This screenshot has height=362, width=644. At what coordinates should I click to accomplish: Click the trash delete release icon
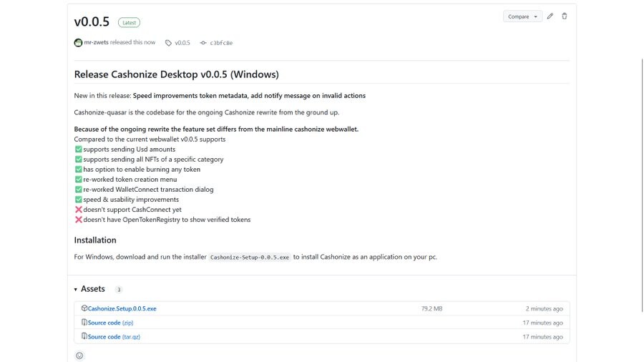(565, 16)
